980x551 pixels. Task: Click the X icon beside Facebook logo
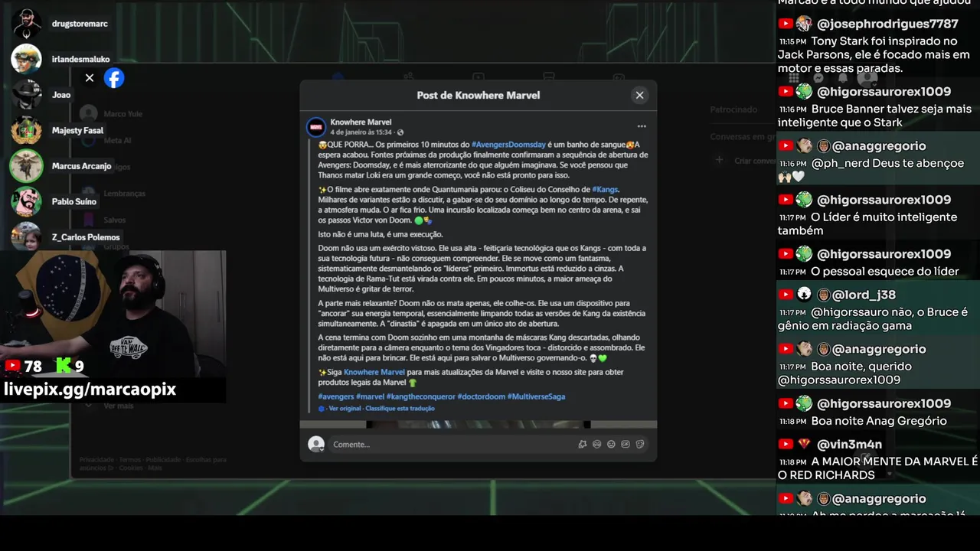(90, 78)
